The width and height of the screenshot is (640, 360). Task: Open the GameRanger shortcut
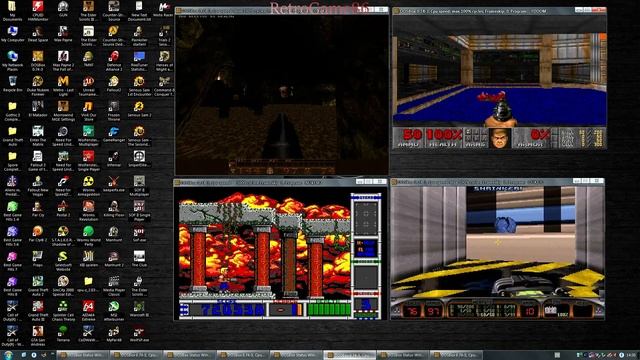(114, 134)
